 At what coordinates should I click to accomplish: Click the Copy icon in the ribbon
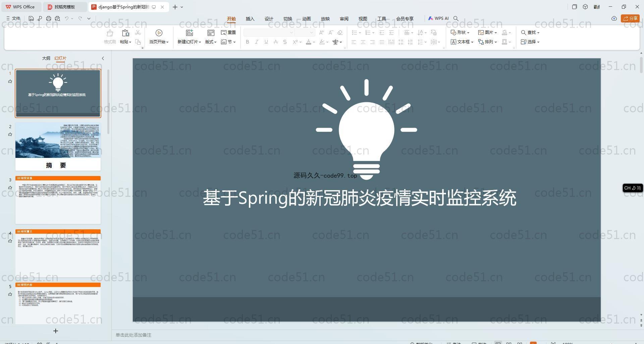tap(138, 42)
